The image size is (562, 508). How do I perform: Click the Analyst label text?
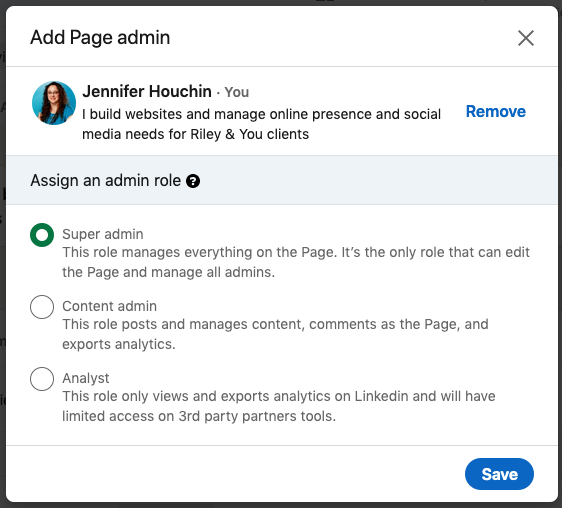[86, 378]
